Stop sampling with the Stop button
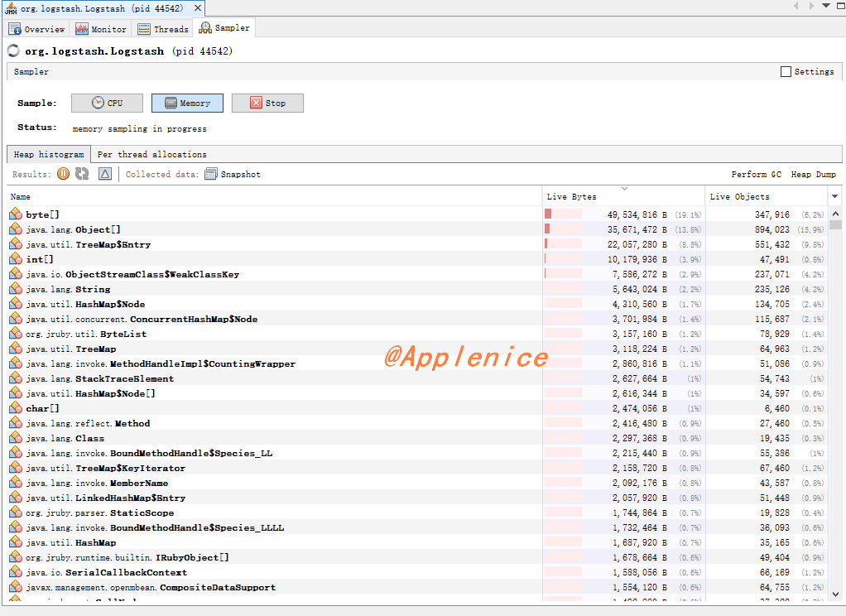This screenshot has height=616, width=846. tap(267, 103)
